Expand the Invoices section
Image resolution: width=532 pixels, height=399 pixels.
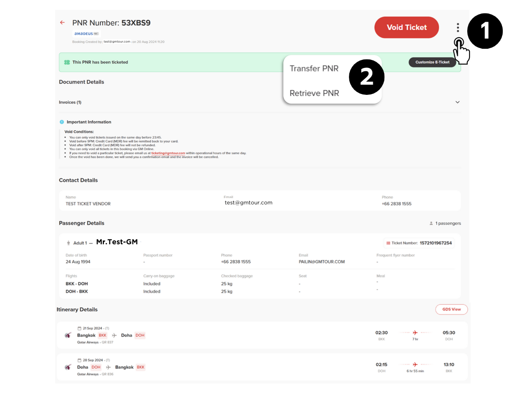pyautogui.click(x=458, y=102)
